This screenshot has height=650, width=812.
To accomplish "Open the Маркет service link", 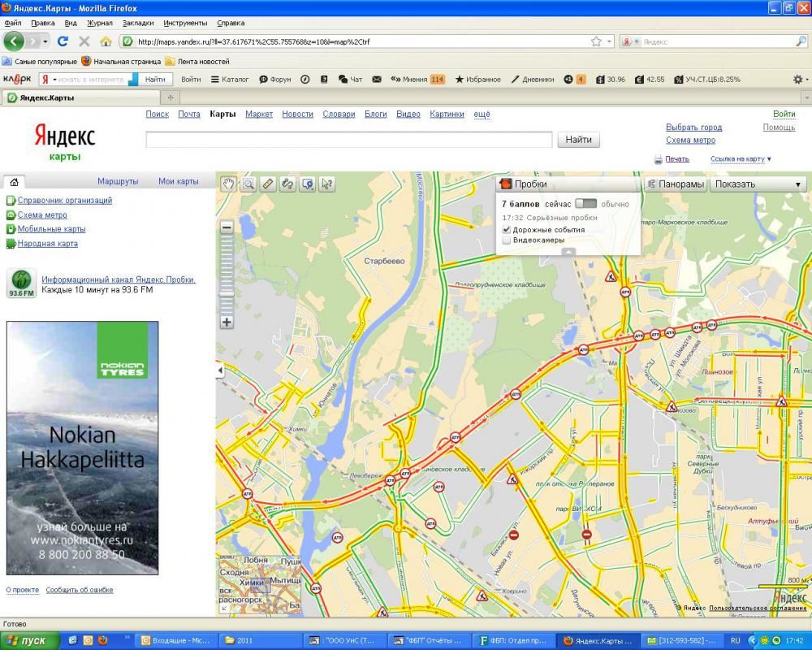I will (x=259, y=114).
